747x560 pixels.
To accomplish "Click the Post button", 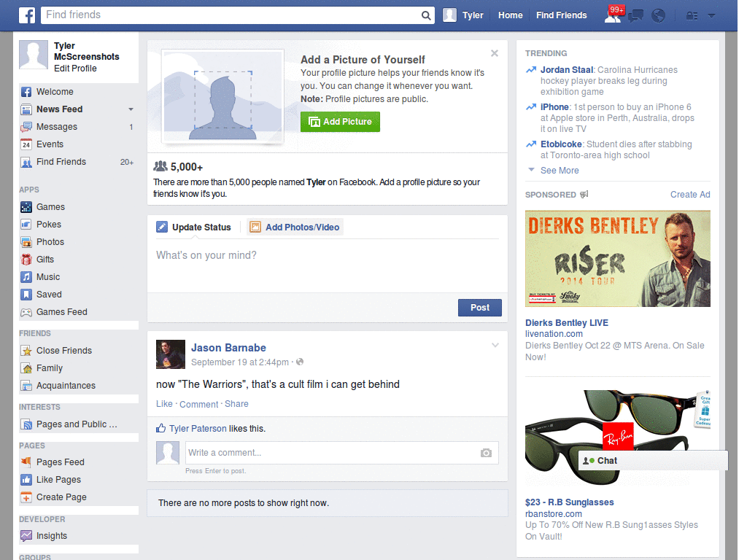I will tap(480, 308).
